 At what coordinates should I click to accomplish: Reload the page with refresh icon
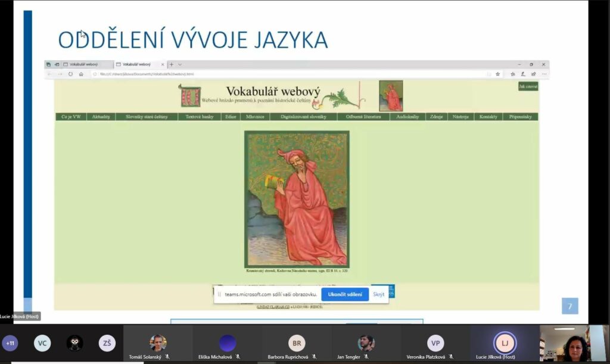70,74
